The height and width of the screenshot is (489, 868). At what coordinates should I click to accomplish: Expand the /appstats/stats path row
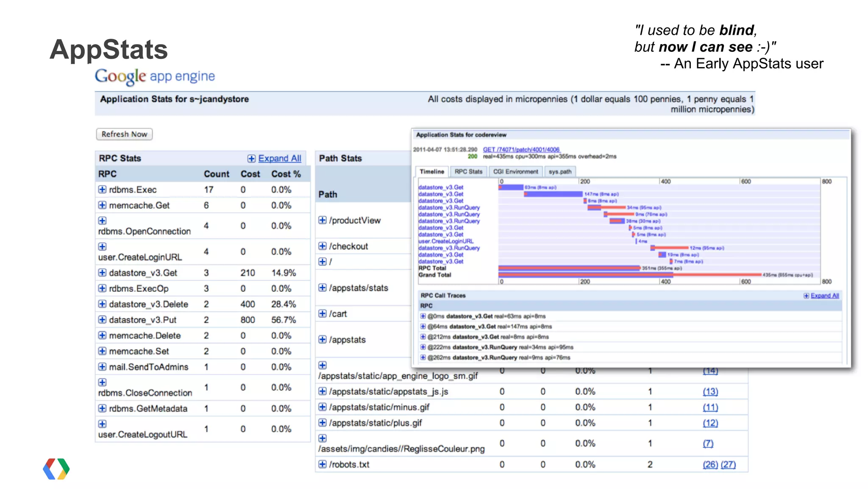click(323, 288)
